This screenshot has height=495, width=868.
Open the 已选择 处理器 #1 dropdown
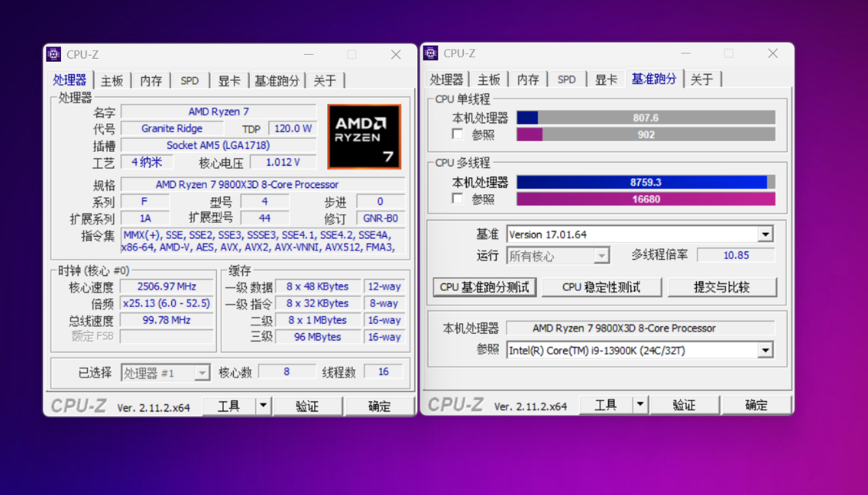pyautogui.click(x=202, y=373)
